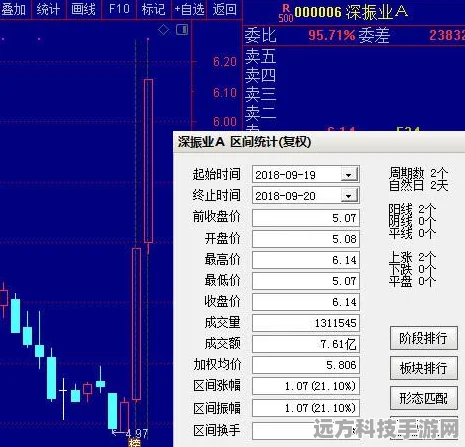
Task: Click the 成交量 value 1311545
Action: pyautogui.click(x=306, y=323)
